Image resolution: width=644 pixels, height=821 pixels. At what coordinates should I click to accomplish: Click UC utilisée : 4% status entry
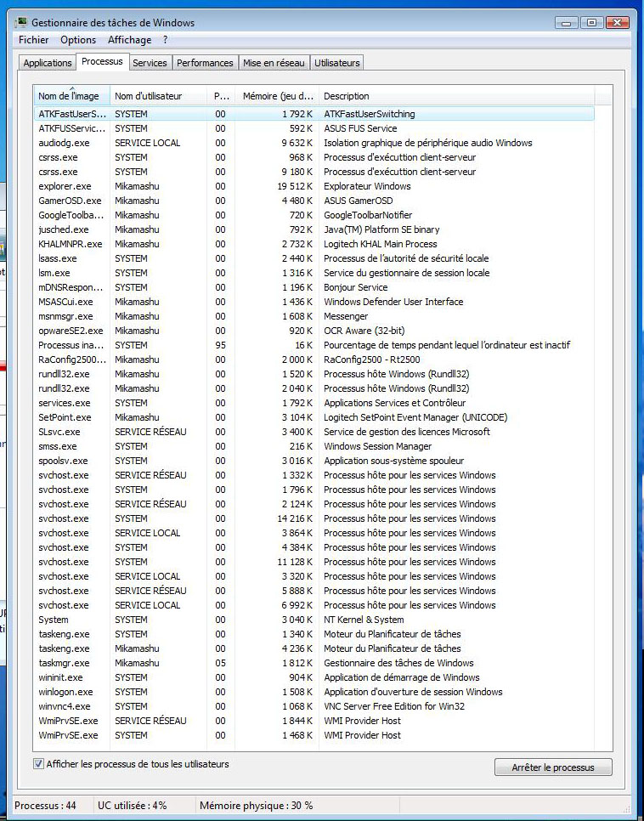(x=132, y=806)
